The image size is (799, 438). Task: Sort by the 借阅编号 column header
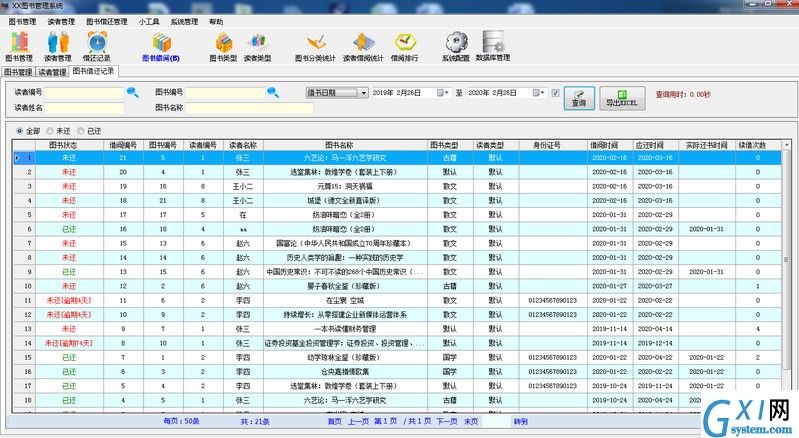[x=123, y=145]
